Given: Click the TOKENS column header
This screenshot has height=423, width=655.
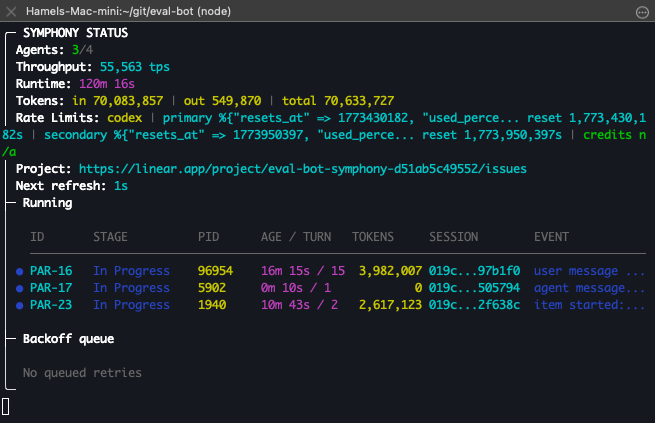Looking at the screenshot, I should click(x=376, y=237).
